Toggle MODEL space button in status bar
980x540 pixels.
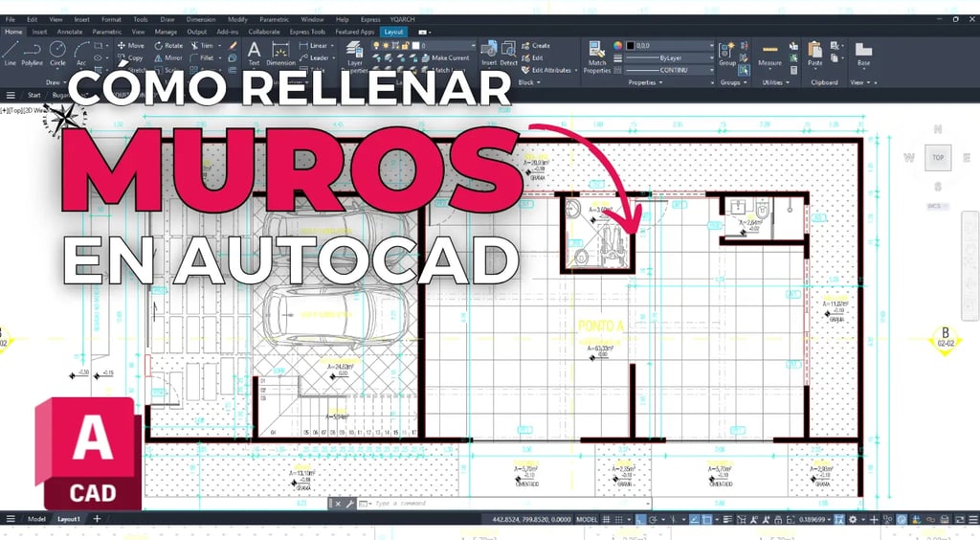tap(587, 519)
